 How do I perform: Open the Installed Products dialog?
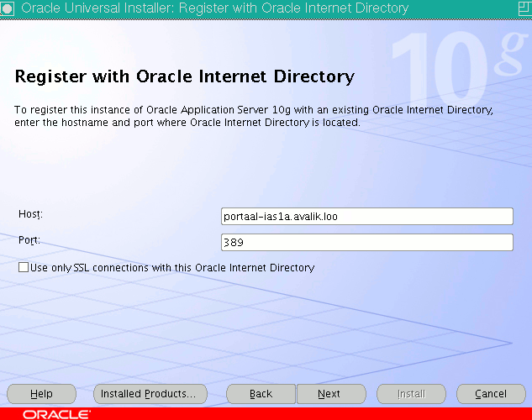pos(150,394)
